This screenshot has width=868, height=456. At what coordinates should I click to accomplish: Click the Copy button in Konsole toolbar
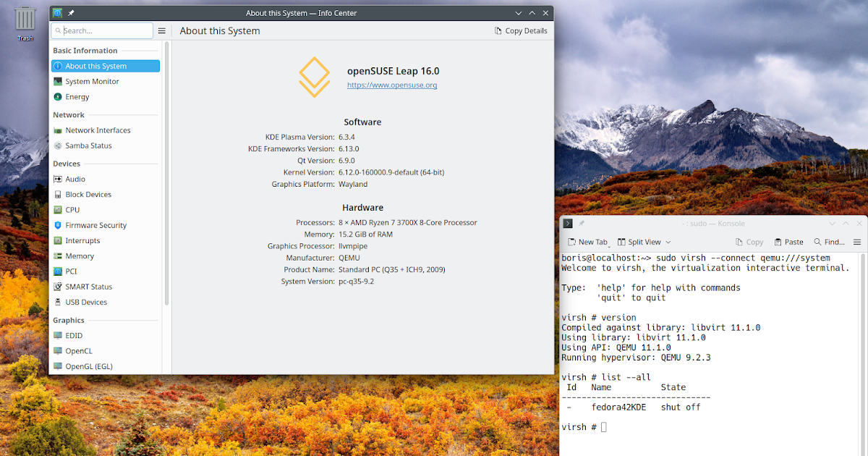(x=749, y=242)
